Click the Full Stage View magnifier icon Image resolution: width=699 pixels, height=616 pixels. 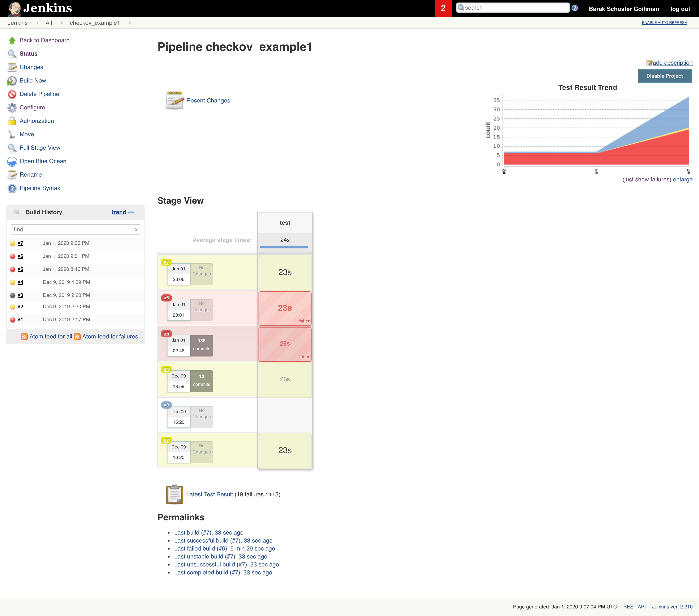[12, 148]
